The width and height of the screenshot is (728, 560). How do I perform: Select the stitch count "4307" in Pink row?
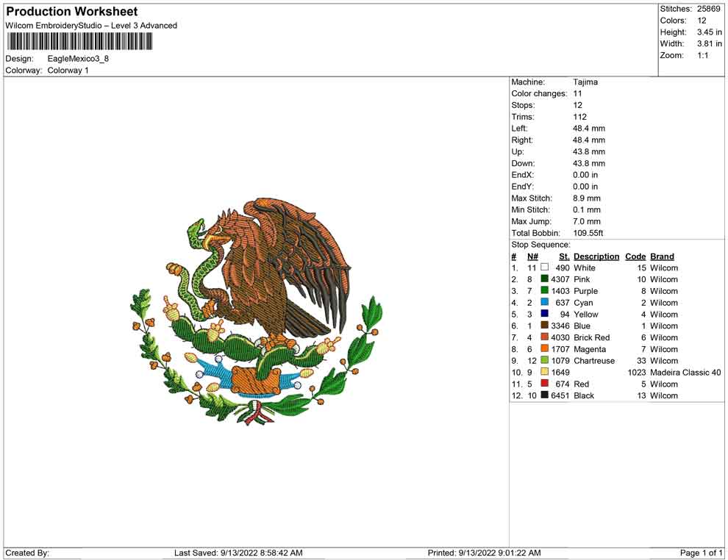click(x=560, y=279)
